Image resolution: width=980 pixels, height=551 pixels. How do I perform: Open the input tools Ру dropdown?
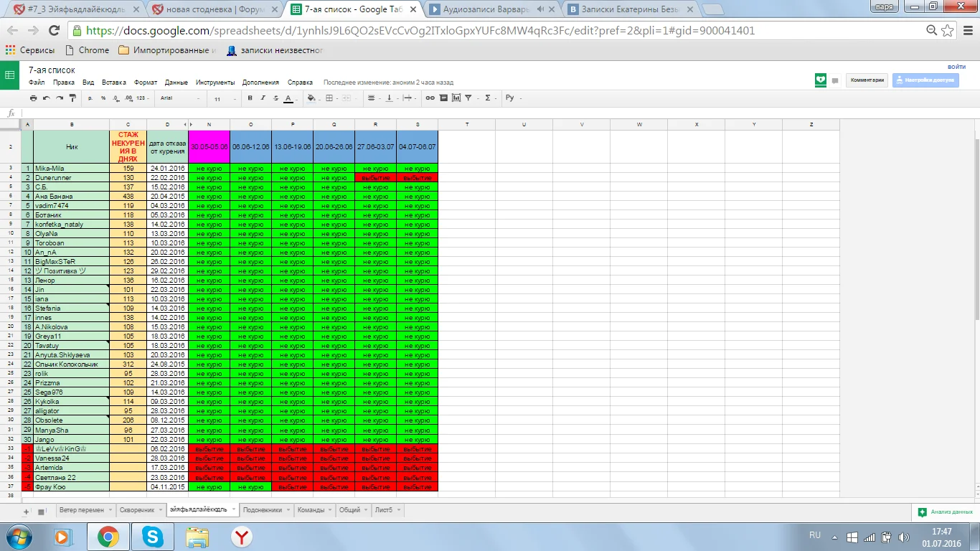tap(512, 98)
